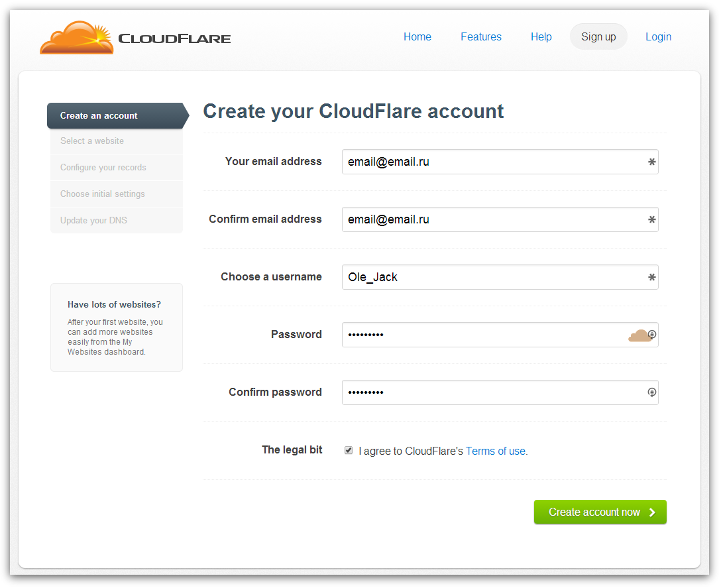The height and width of the screenshot is (588, 719).
Task: Select the Select a website step
Action: point(117,141)
